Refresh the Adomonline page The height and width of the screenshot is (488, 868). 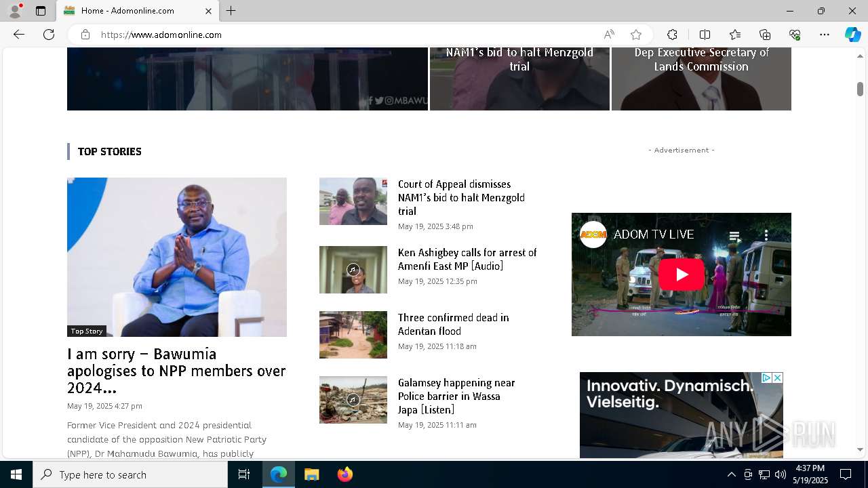49,35
